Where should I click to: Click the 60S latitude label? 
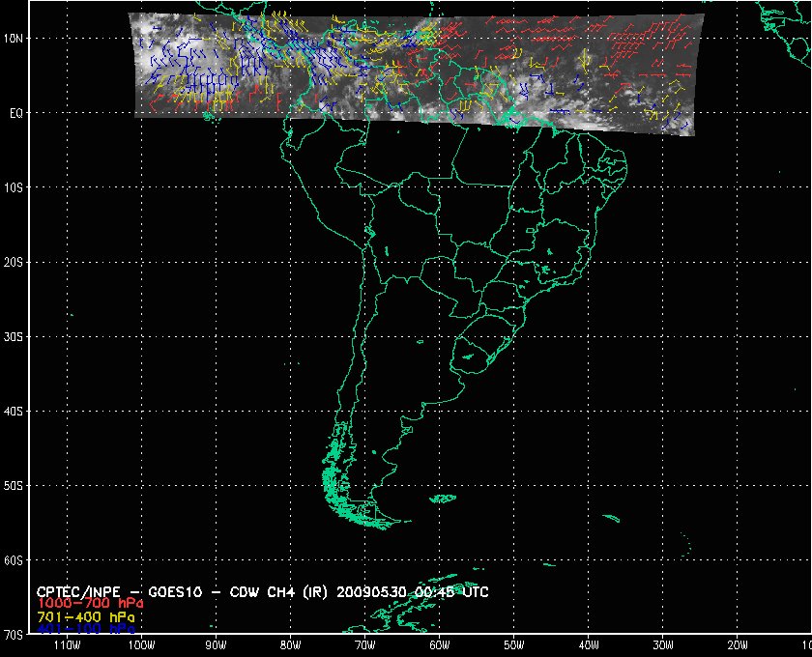click(14, 560)
